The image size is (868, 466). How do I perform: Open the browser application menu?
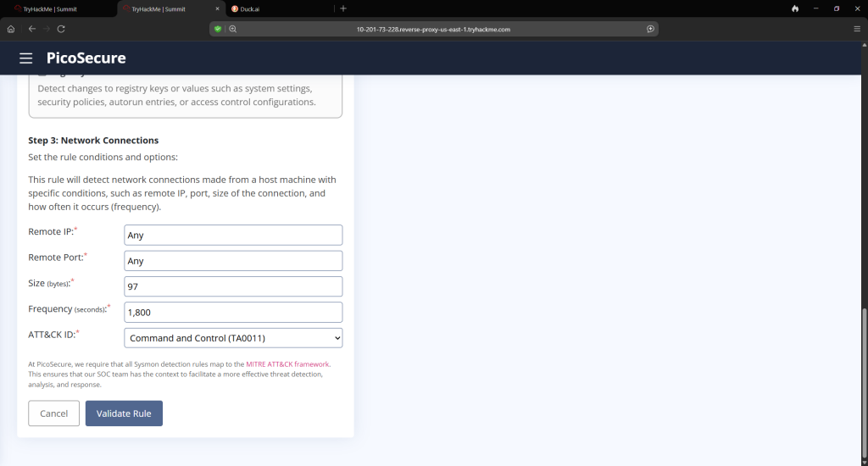[857, 29]
